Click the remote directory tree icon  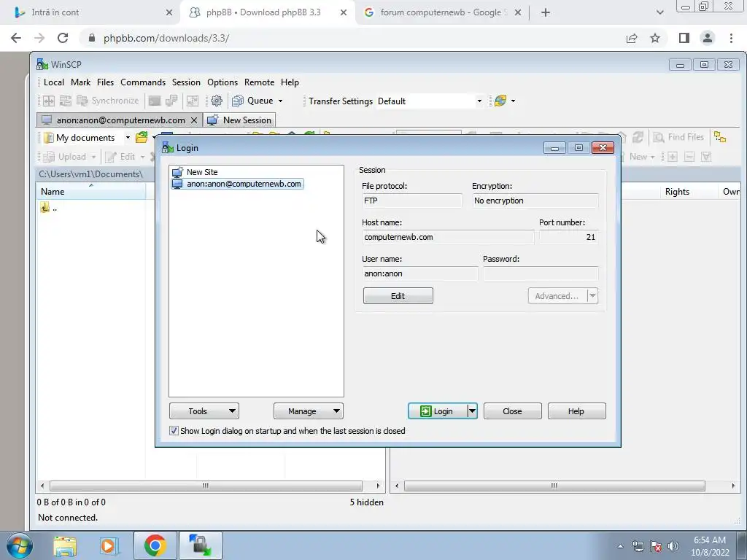point(720,137)
